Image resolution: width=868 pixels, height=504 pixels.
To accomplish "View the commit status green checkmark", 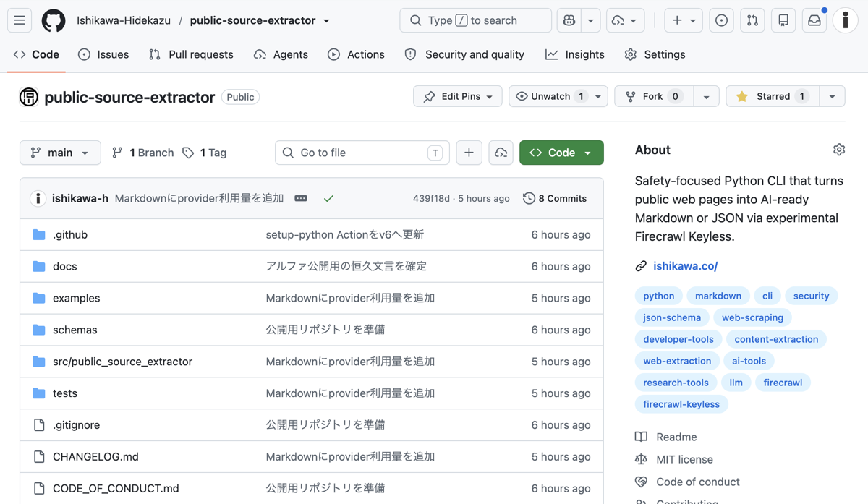I will [328, 198].
